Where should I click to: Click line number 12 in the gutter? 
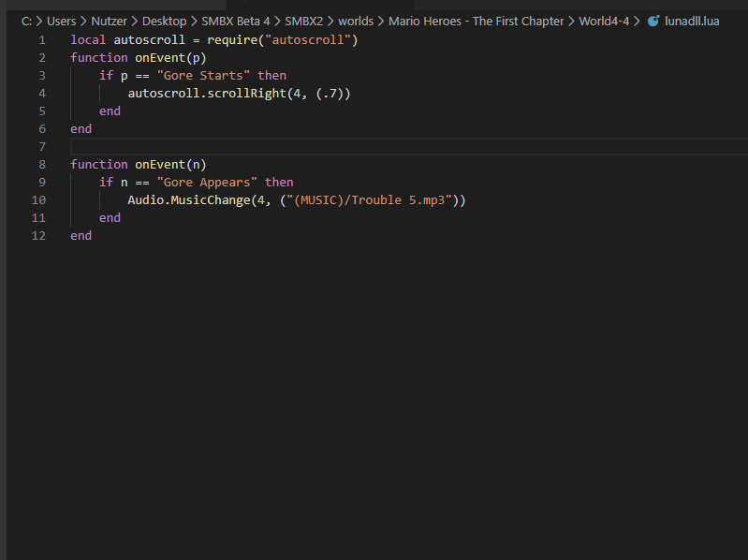[x=38, y=236]
